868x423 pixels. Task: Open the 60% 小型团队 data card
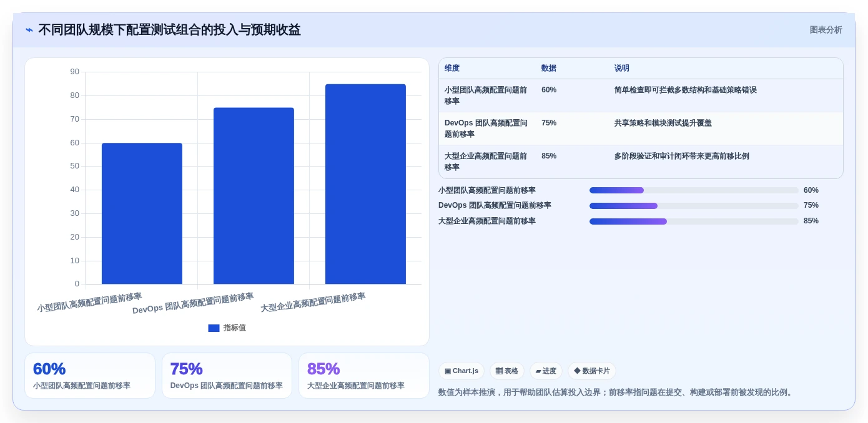point(90,376)
